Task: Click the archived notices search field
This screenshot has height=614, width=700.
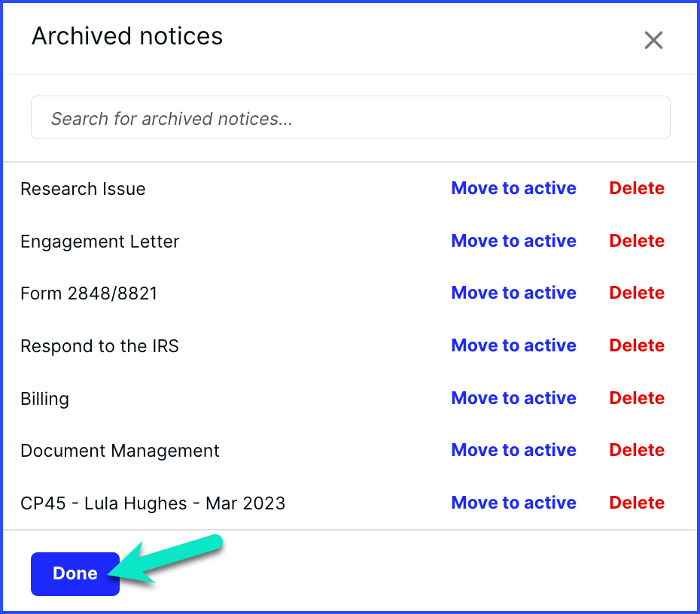Action: coord(351,117)
